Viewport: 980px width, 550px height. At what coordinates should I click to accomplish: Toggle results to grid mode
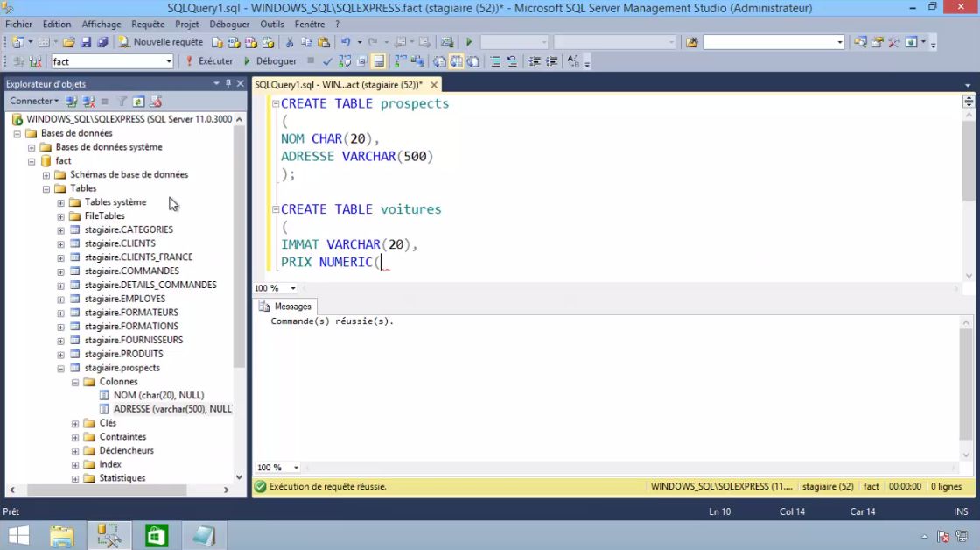point(455,60)
